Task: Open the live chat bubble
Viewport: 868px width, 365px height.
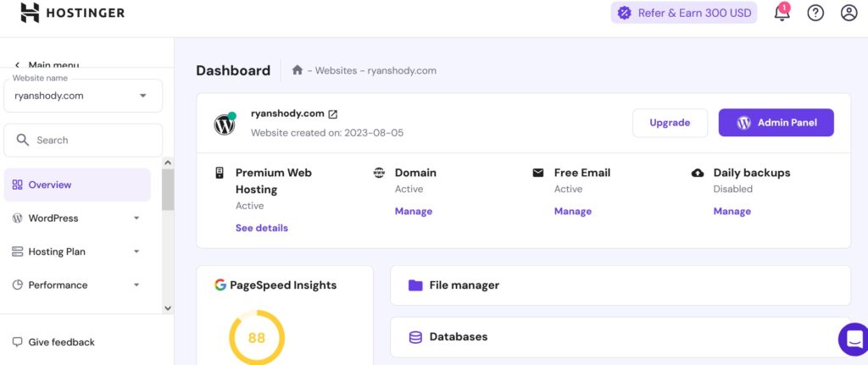Action: click(x=854, y=339)
